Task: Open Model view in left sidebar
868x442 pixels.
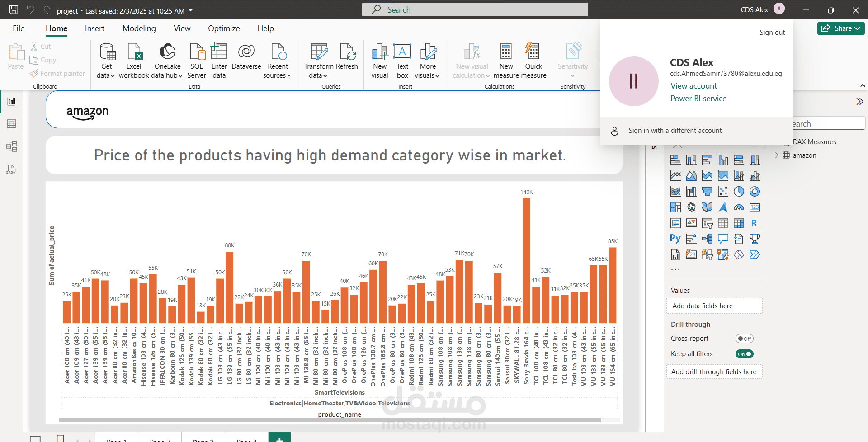Action: point(11,146)
